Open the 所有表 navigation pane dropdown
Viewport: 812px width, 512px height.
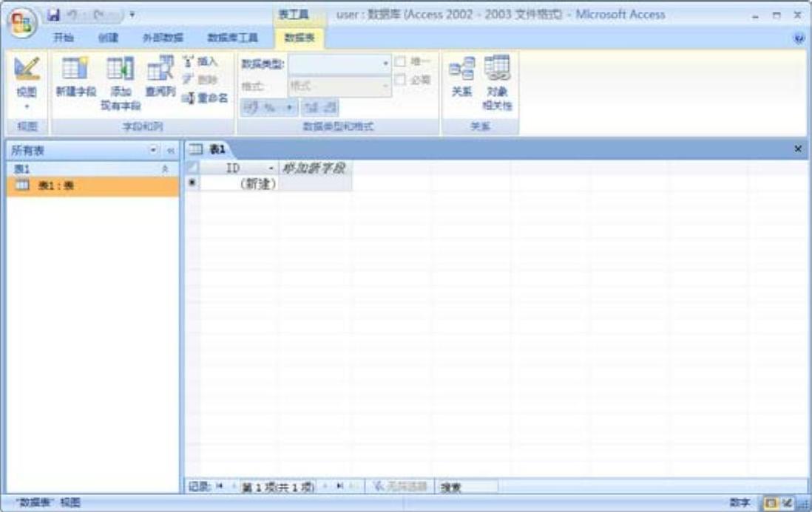153,150
